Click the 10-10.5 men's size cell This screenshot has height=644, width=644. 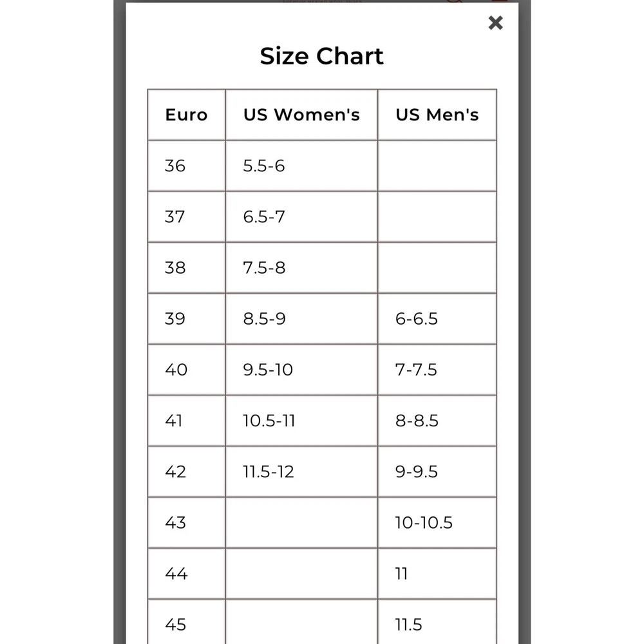tap(437, 522)
